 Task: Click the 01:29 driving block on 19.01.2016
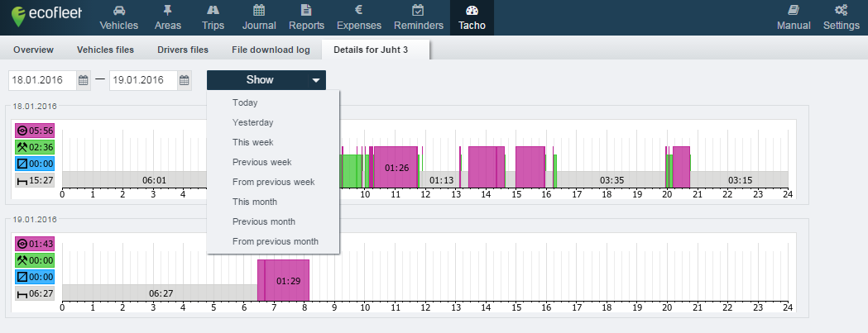[x=287, y=280]
